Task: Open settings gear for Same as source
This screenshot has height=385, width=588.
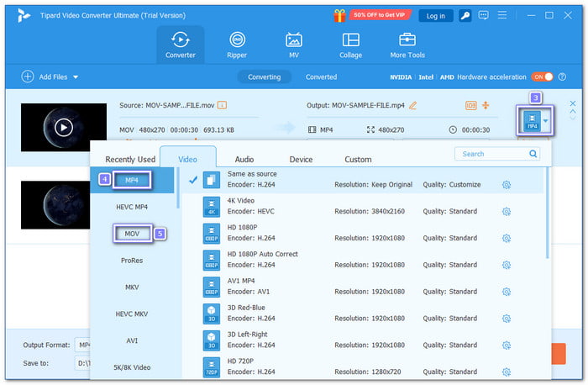Action: coord(507,185)
